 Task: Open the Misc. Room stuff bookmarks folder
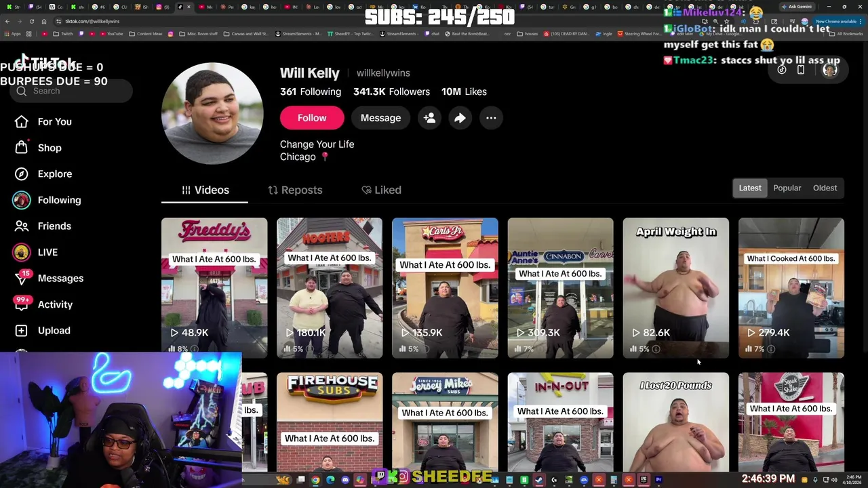[199, 34]
